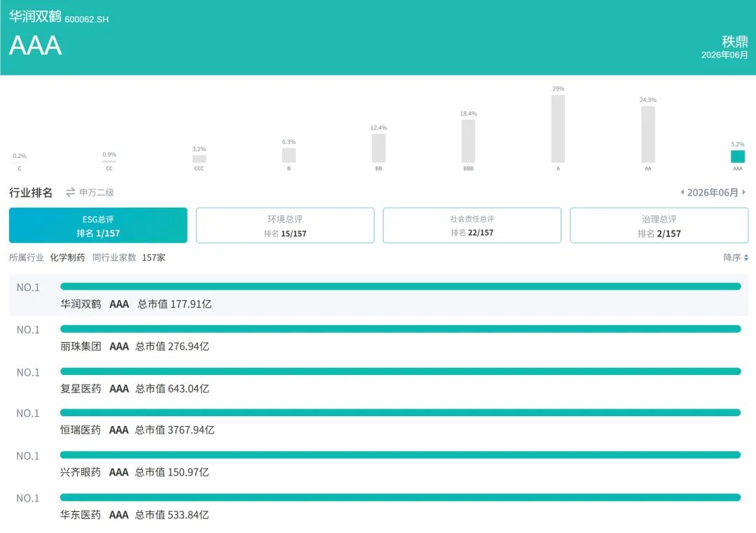Viewport: 756px width, 533px height.
Task: Click the 2026年06月 date in header
Action: pyautogui.click(x=724, y=55)
